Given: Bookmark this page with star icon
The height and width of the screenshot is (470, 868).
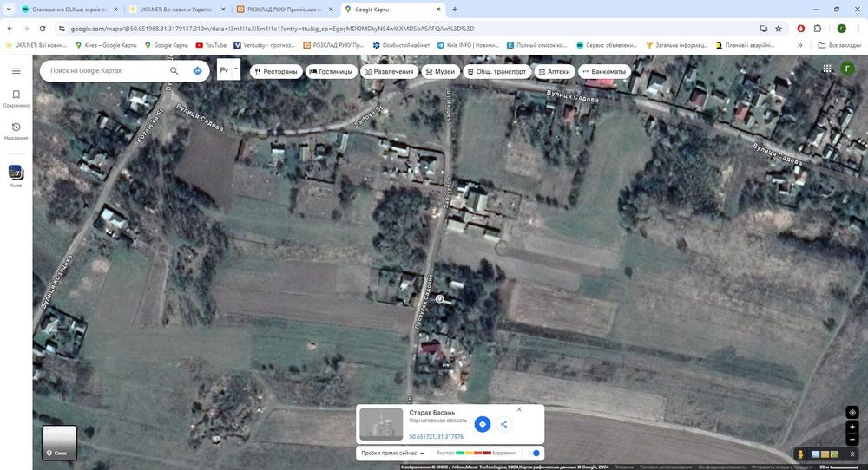Looking at the screenshot, I should click(x=779, y=29).
